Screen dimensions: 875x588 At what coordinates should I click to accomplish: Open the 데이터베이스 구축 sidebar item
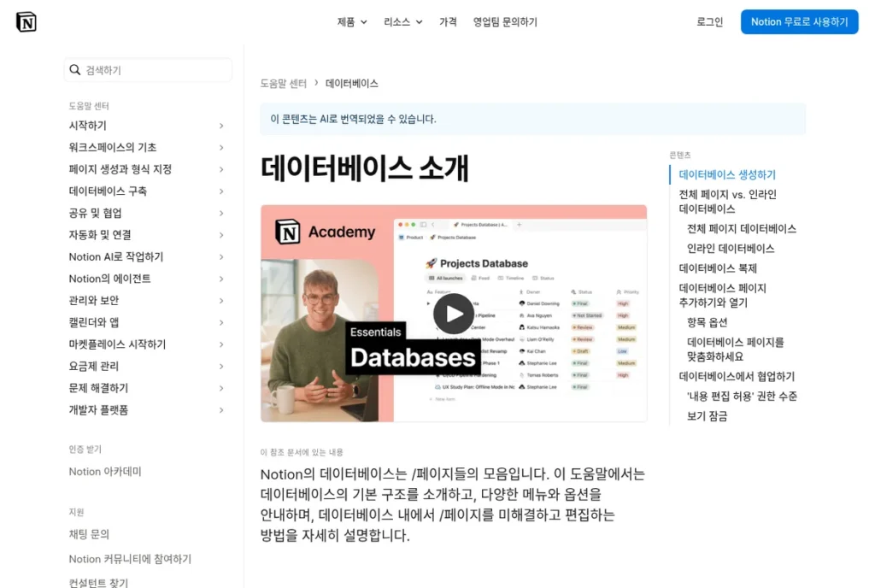[108, 191]
